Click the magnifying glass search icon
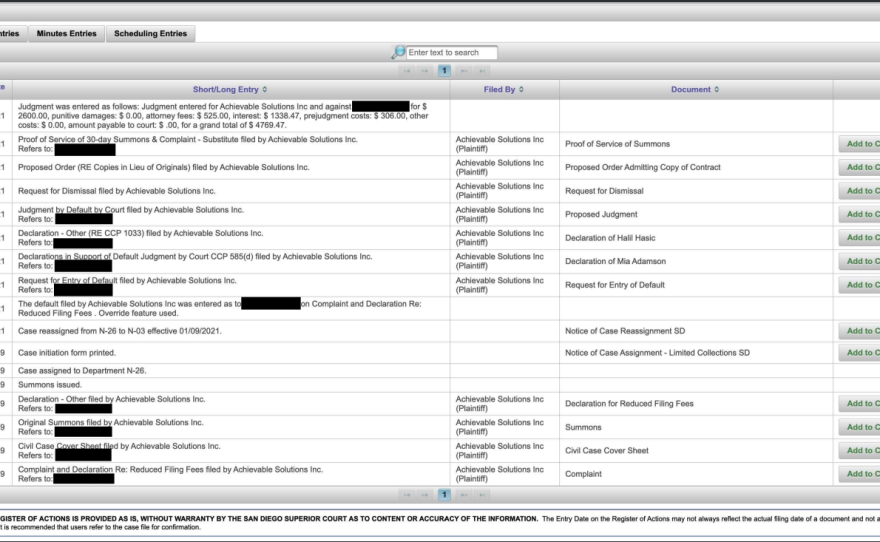The width and height of the screenshot is (880, 542). pyautogui.click(x=399, y=52)
